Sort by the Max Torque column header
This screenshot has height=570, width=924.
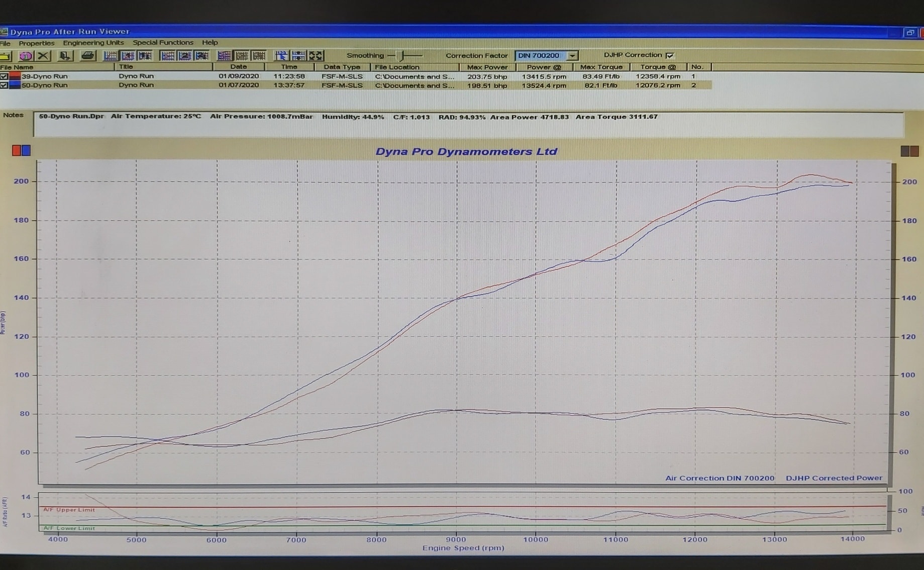coord(601,67)
